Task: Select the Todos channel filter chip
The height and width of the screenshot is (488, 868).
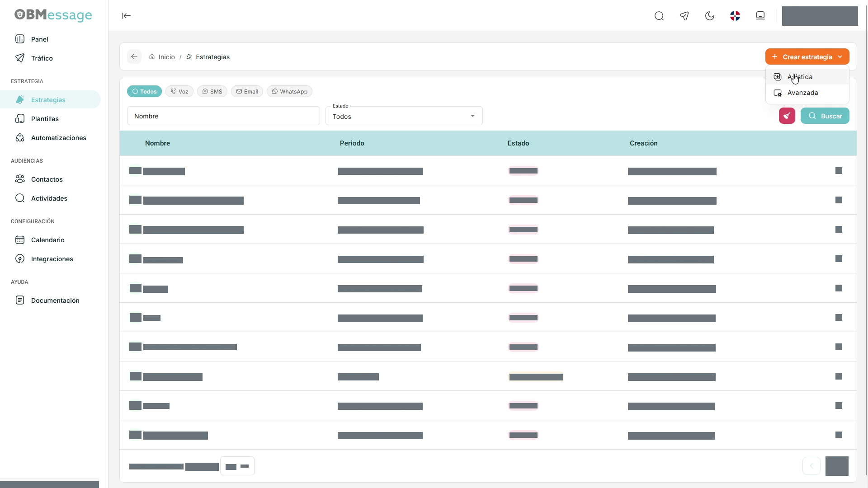Action: (x=144, y=91)
